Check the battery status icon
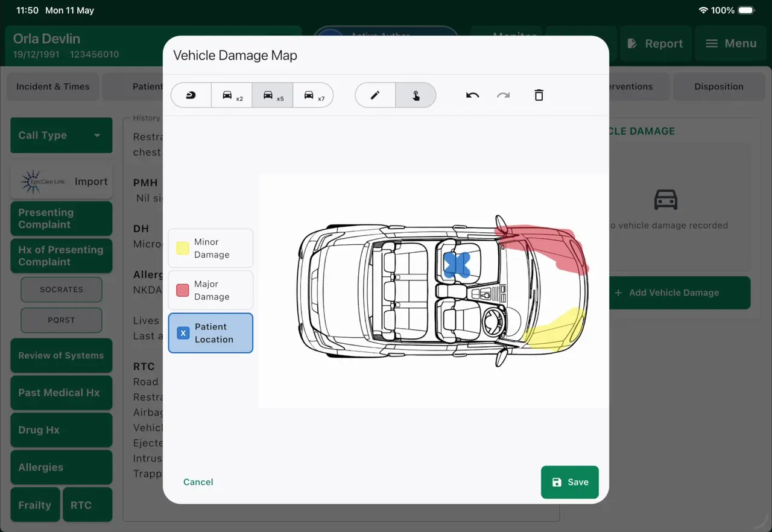 pos(747,10)
